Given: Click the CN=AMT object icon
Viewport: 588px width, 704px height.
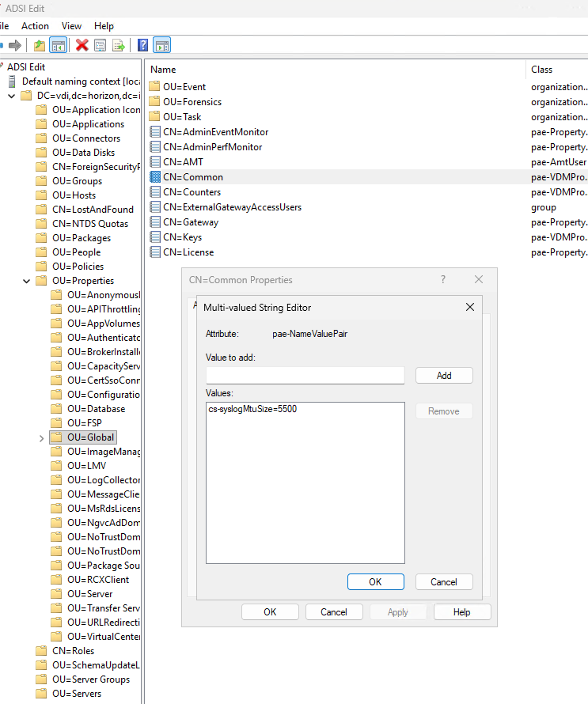Looking at the screenshot, I should pyautogui.click(x=155, y=161).
